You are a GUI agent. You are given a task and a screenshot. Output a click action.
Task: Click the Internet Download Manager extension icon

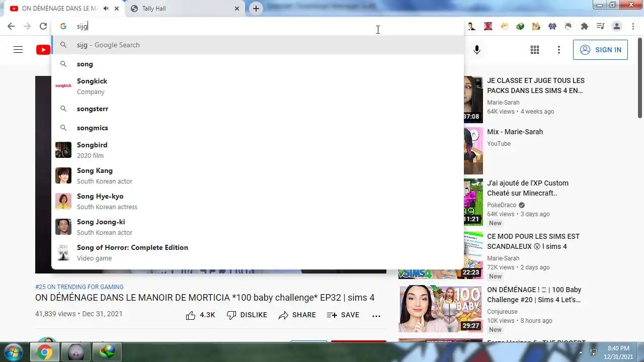point(520,26)
